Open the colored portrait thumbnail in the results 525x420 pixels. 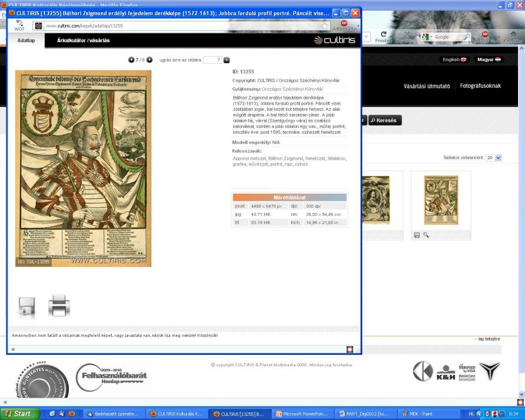[441, 200]
